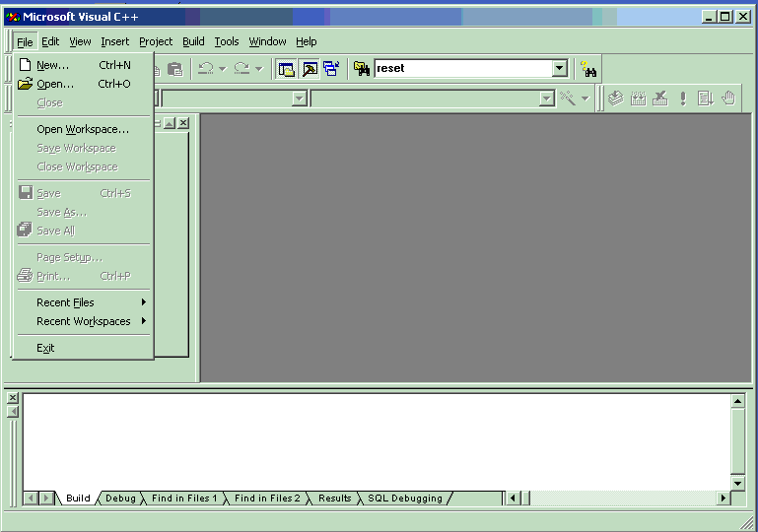Select Open Workspace... menu entry
This screenshot has height=532, width=758.
84,129
